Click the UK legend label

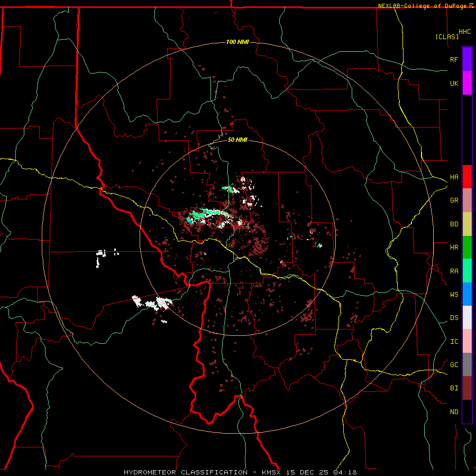(x=454, y=83)
